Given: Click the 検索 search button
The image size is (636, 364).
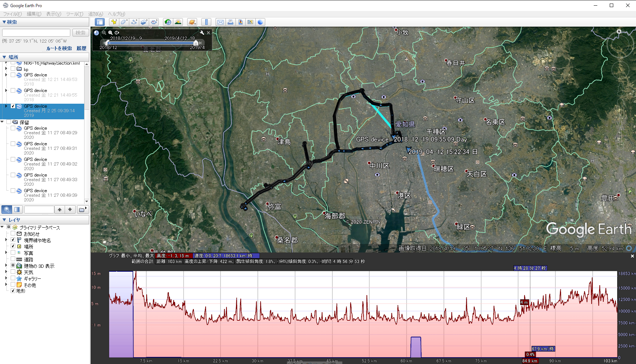Looking at the screenshot, I should pos(81,33).
